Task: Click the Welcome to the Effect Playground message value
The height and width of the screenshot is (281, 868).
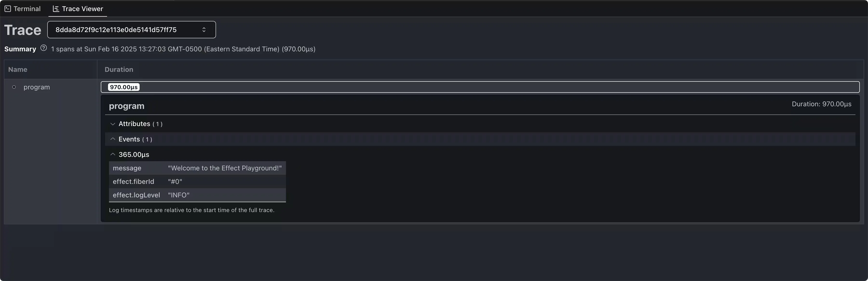Action: (224, 168)
